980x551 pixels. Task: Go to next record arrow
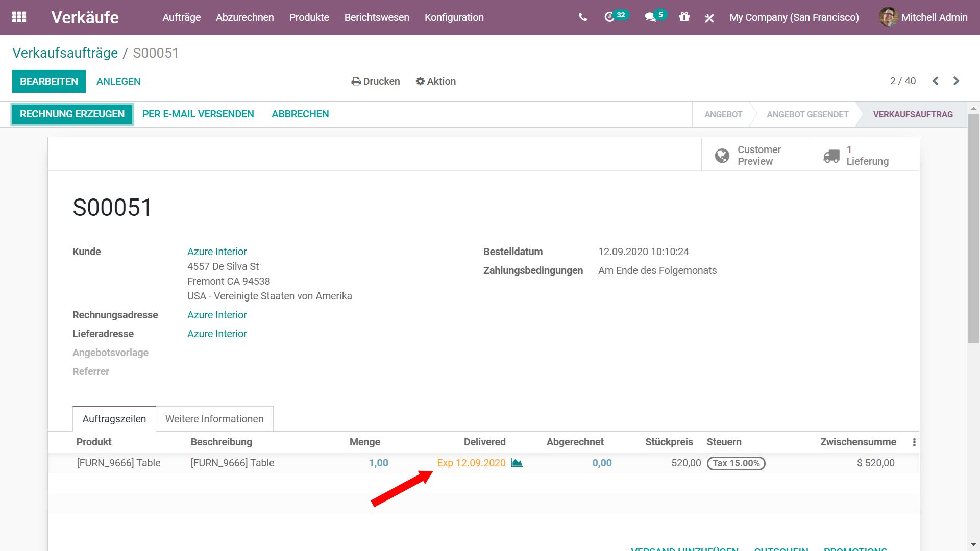(956, 81)
